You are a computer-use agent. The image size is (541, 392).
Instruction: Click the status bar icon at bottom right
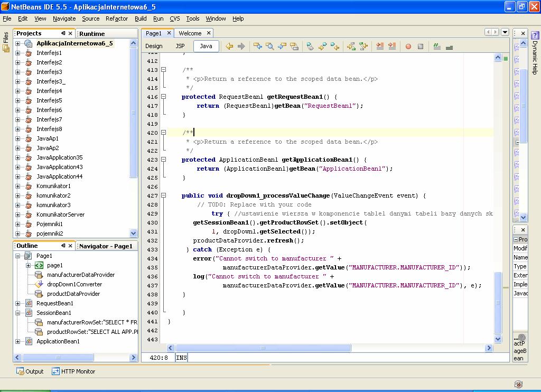click(x=518, y=384)
